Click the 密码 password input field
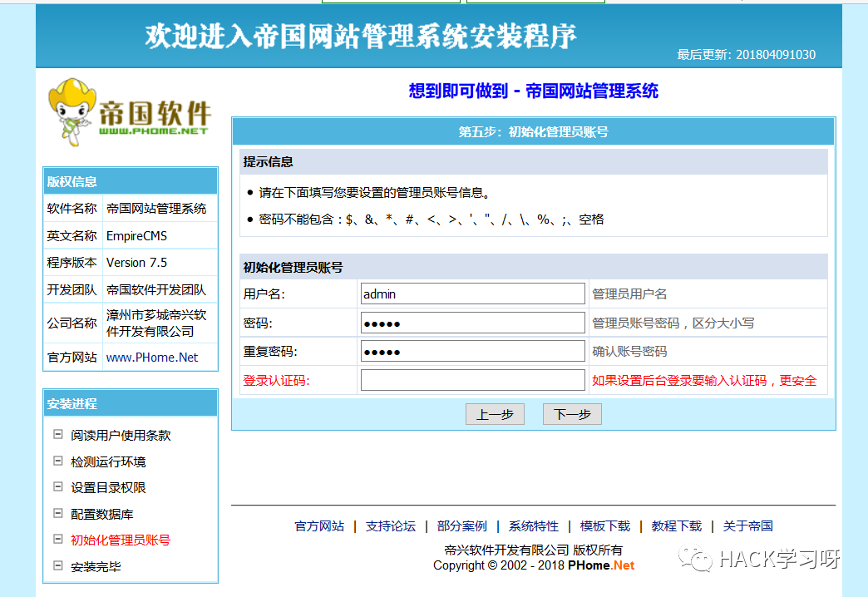The width and height of the screenshot is (868, 597). 472,322
